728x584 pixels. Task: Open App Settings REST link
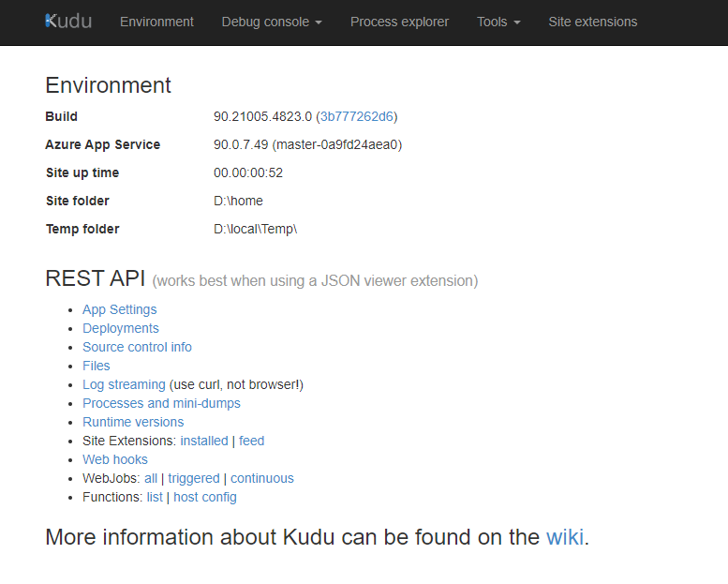(x=120, y=309)
